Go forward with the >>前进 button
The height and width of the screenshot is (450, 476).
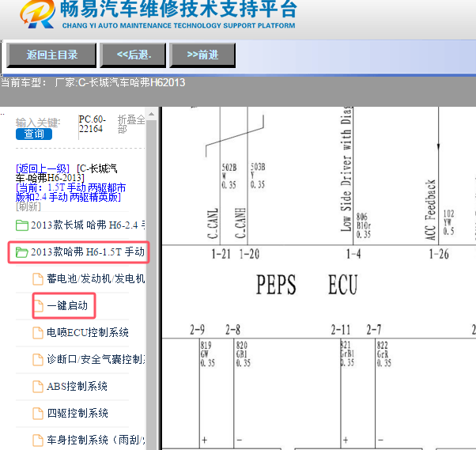[x=202, y=55]
